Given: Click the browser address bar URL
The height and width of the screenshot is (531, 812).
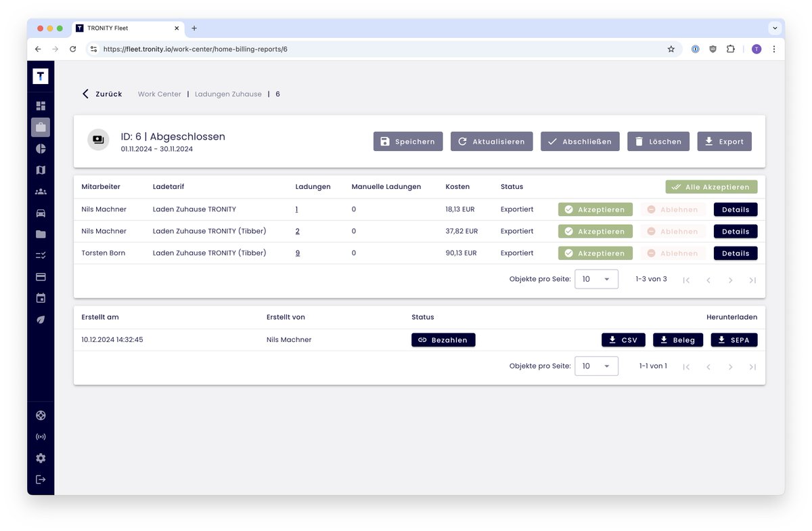Looking at the screenshot, I should (196, 49).
